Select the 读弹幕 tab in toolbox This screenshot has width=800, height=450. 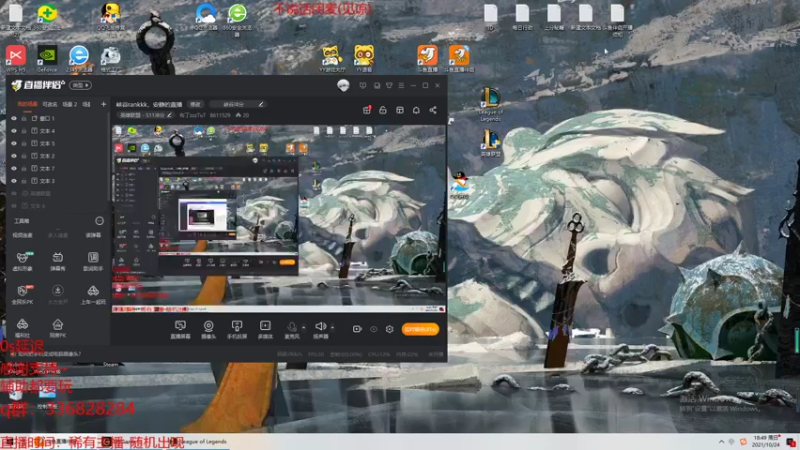(x=93, y=235)
